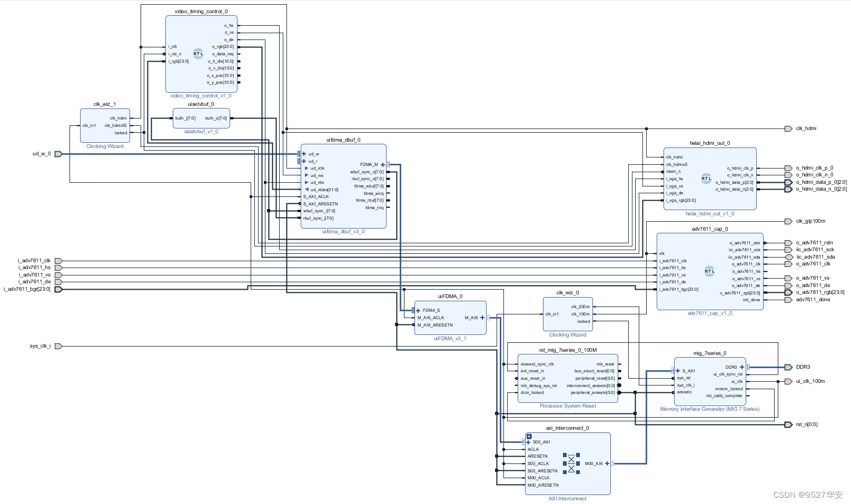Click the peripheral_aresetn[0:0] pin
The image size is (851, 504).
pyautogui.click(x=592, y=392)
